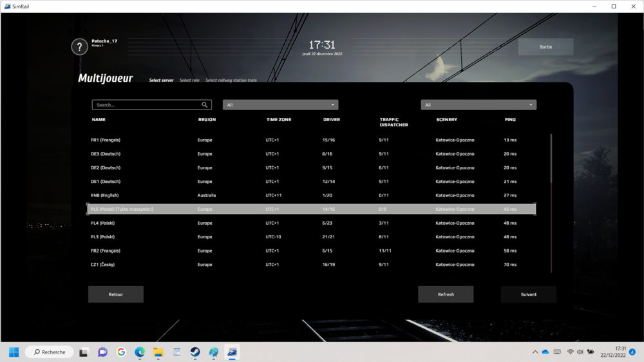Click the help question mark icon
Image resolution: width=644 pixels, height=362 pixels.
(79, 47)
